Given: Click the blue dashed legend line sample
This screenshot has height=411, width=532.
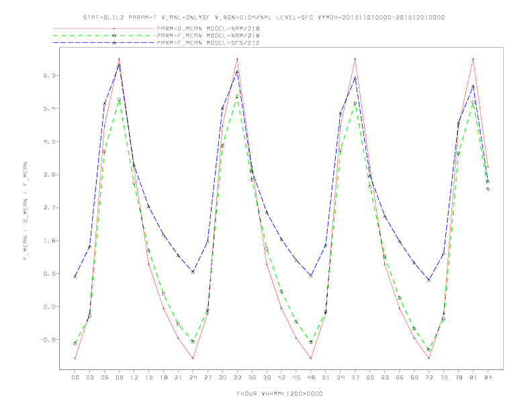Looking at the screenshot, I should point(104,43).
